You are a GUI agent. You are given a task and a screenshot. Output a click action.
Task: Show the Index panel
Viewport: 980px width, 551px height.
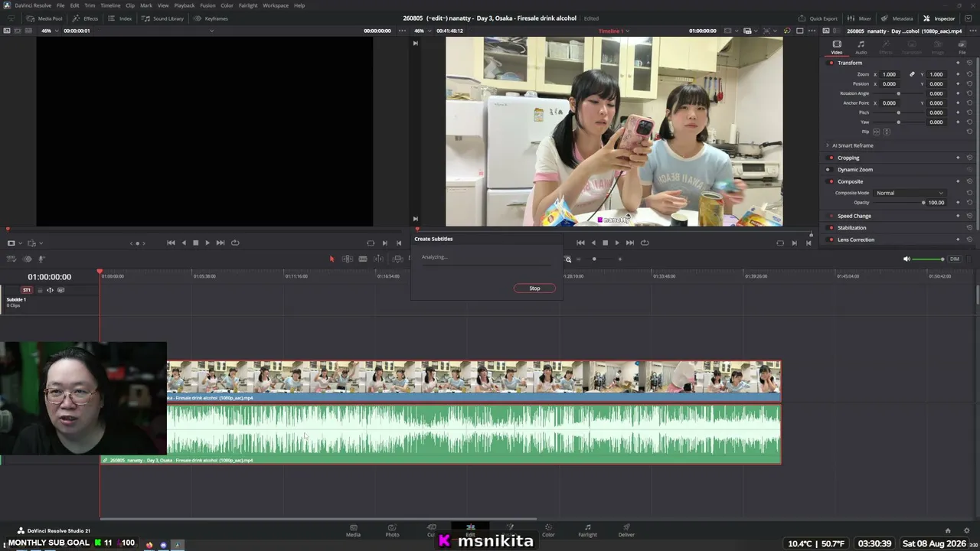tap(120, 18)
